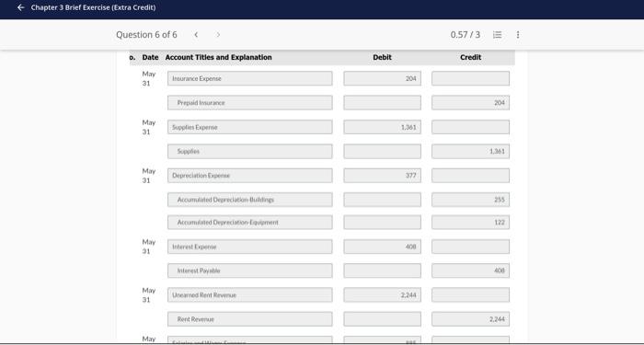Click the May 31 date beside Interest Expense
Image resolution: width=644 pixels, height=345 pixels.
(x=149, y=247)
